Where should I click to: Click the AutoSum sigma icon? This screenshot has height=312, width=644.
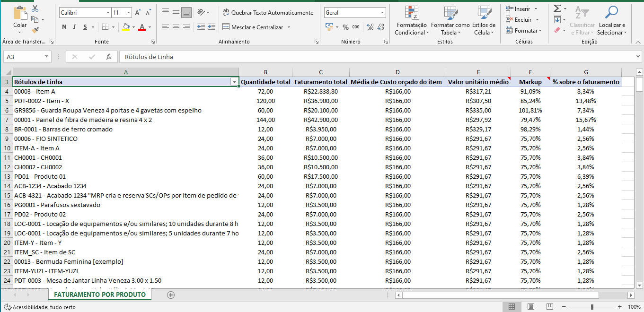tap(557, 9)
